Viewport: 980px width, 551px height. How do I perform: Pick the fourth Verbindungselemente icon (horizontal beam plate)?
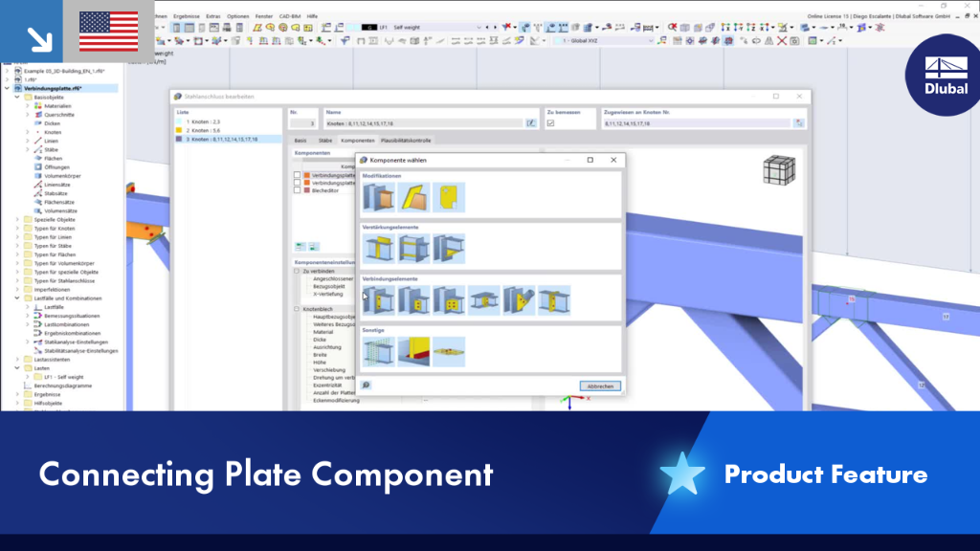point(483,300)
